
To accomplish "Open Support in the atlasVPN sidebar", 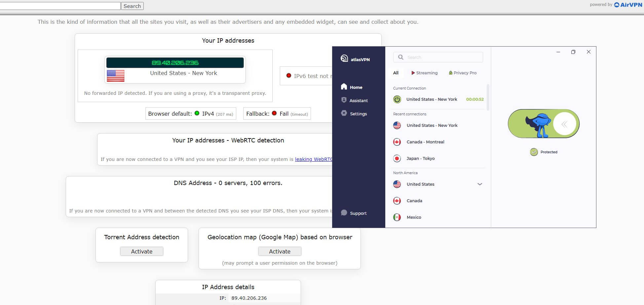I will pos(354,213).
